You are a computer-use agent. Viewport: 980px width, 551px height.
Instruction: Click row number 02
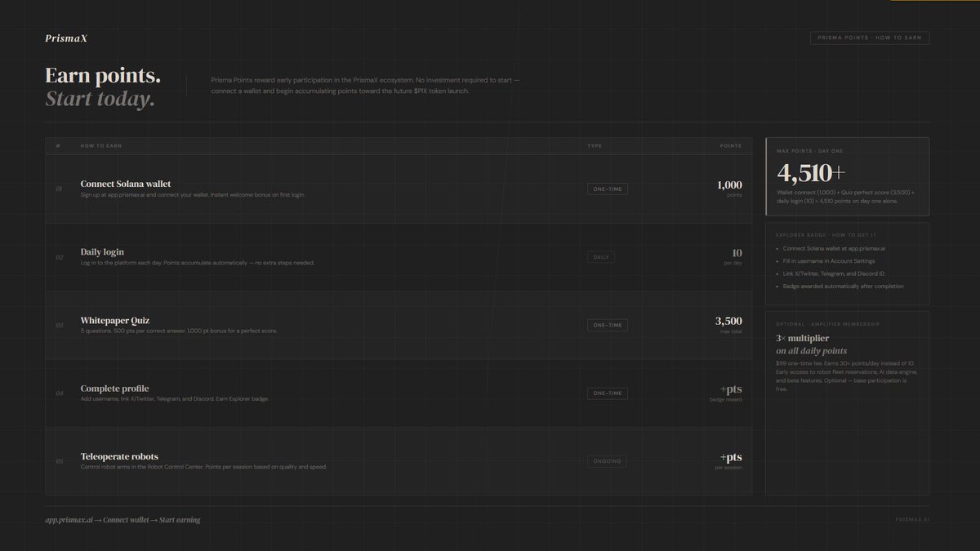[59, 257]
